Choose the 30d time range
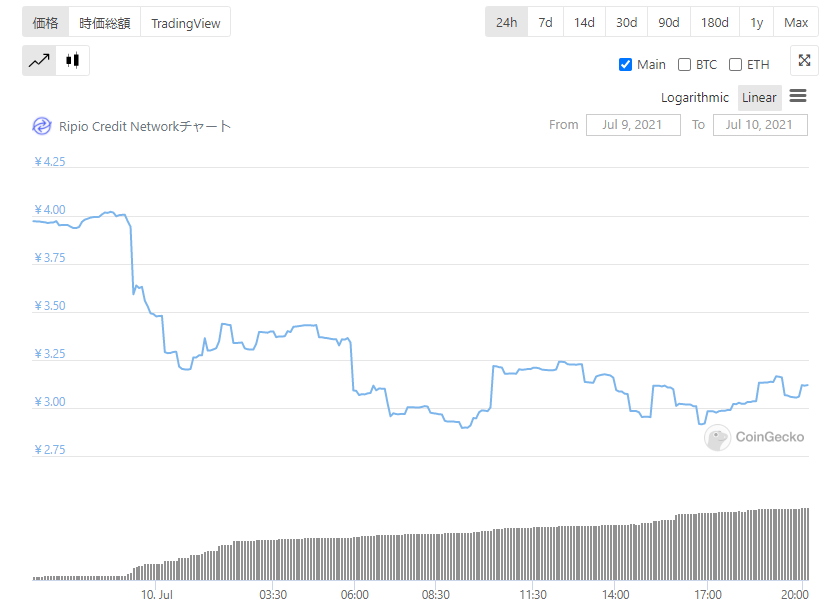This screenshot has height=613, width=837. pyautogui.click(x=626, y=22)
